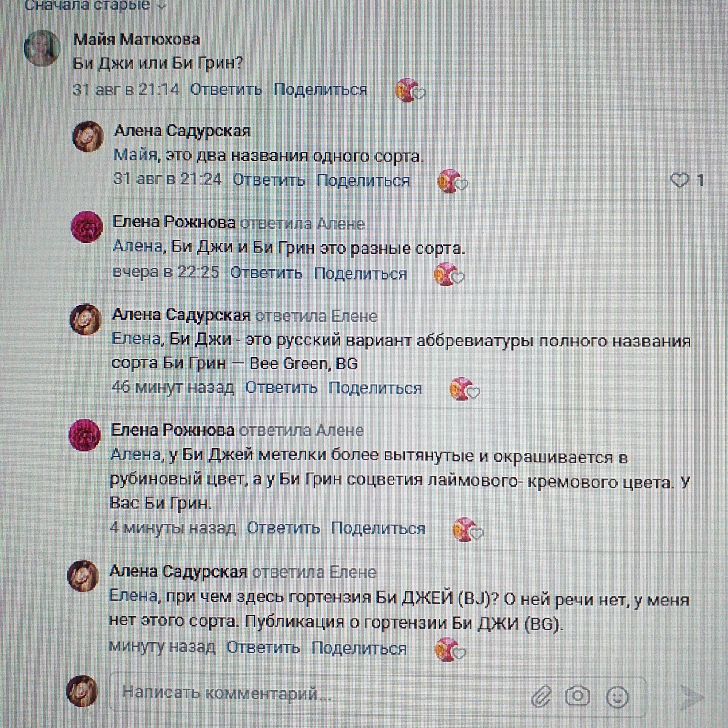Viewport: 728px width, 728px height.
Task: Attach a file with the paperclip icon
Action: point(541,696)
